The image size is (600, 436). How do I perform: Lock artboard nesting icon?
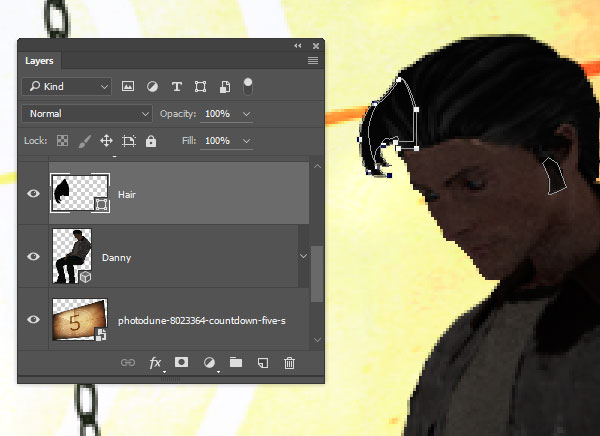coord(129,141)
